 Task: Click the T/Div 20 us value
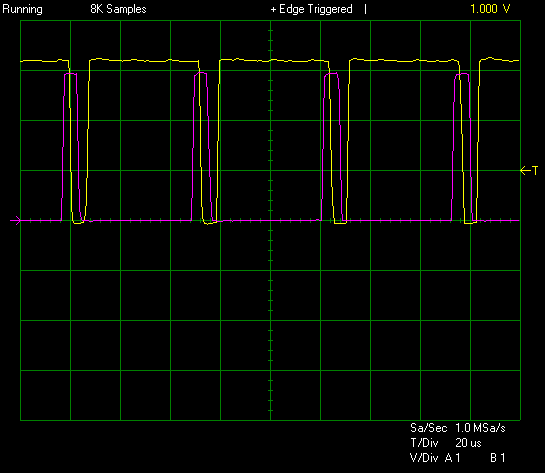coord(468,443)
